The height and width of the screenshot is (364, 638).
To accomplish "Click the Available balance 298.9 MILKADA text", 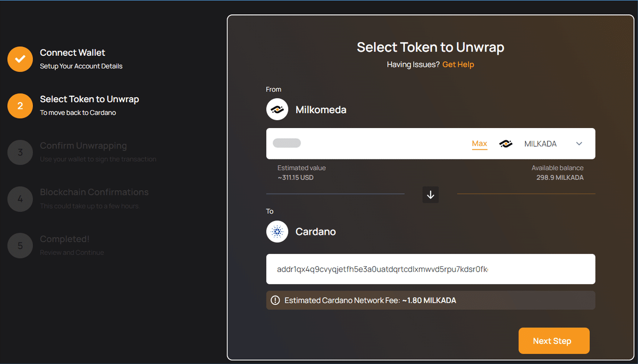I will (x=558, y=173).
